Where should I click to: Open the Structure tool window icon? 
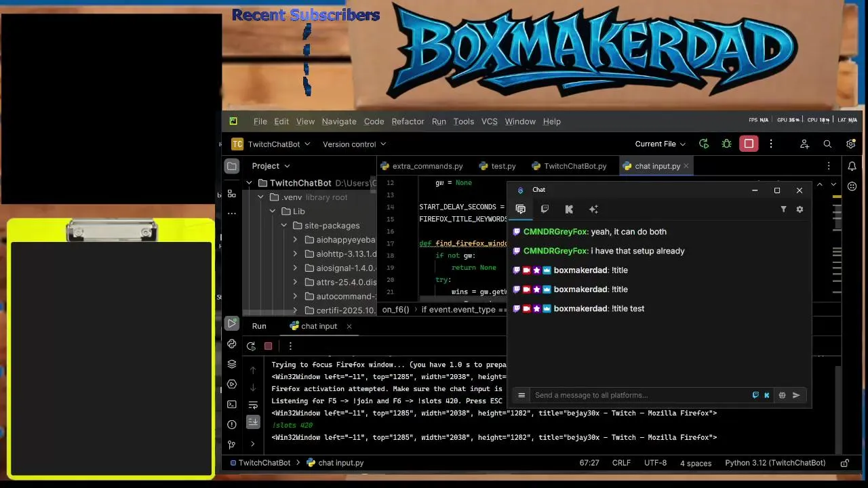pos(232,193)
